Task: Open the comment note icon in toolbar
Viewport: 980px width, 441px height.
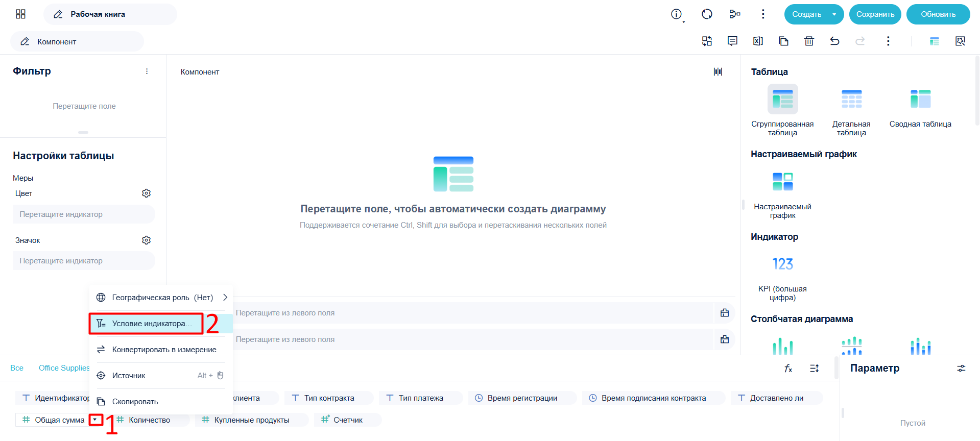Action: pyautogui.click(x=732, y=41)
